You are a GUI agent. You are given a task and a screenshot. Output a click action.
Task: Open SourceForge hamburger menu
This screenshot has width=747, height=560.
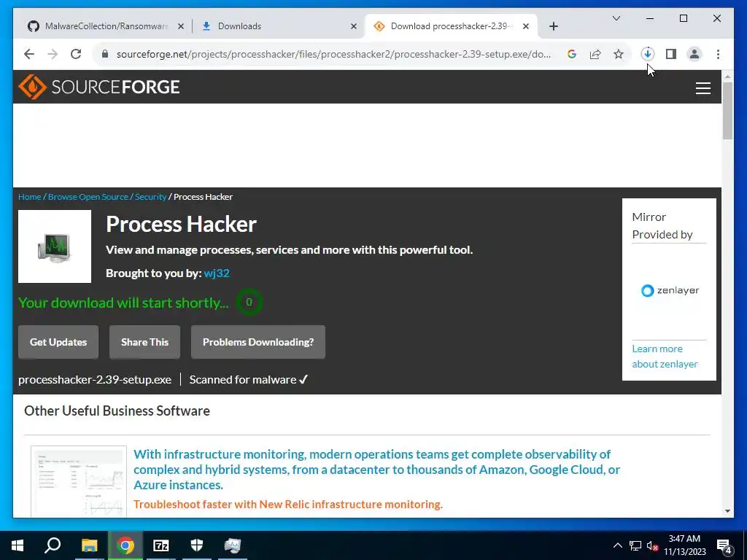(x=703, y=88)
